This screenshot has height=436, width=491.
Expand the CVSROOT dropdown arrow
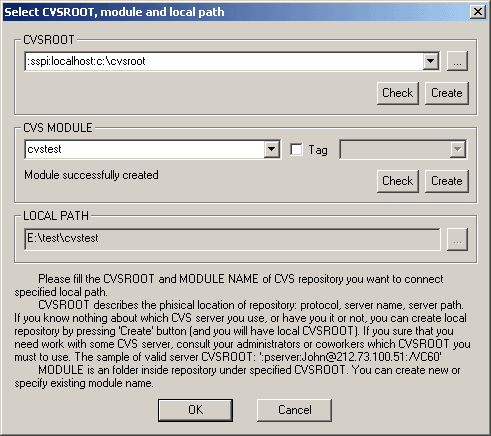tap(430, 61)
